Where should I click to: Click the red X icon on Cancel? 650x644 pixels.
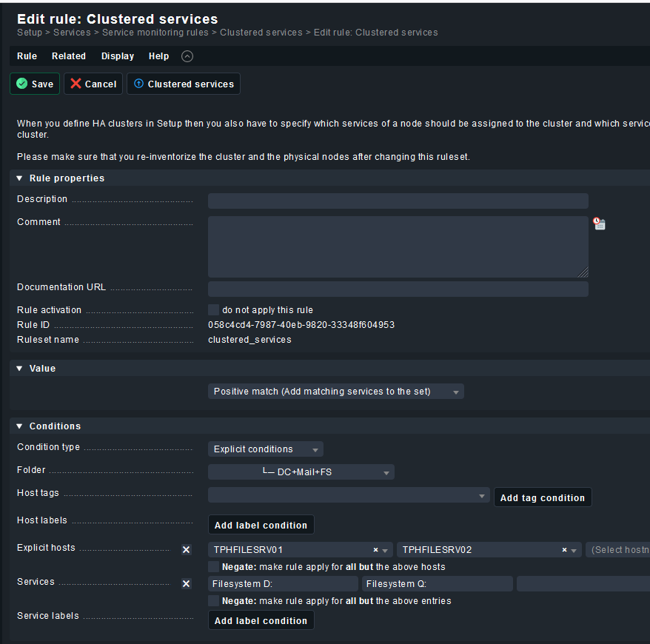coord(75,84)
